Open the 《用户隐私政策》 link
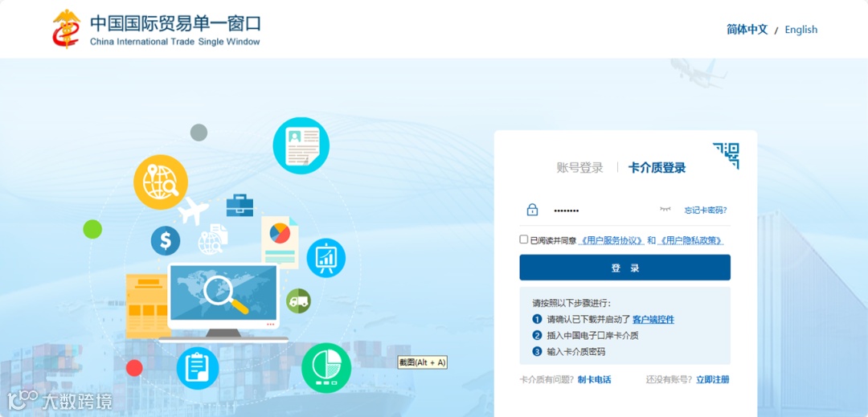 (690, 240)
